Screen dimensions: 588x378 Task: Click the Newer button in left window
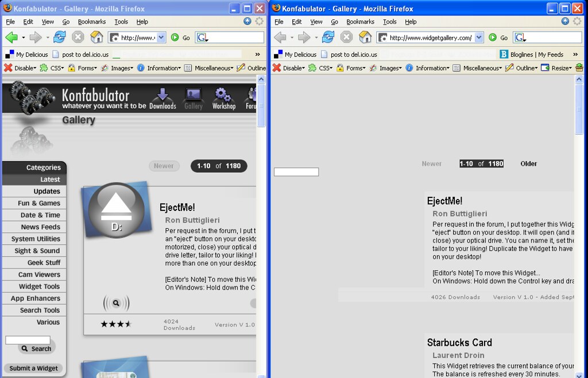pos(164,166)
